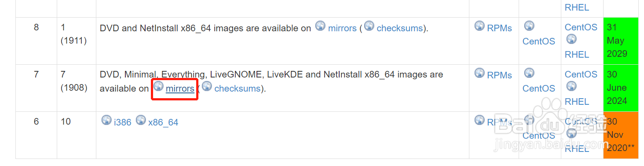The height and width of the screenshot is (166, 644).
Task: Open mirrors link for CentOS 8 (1911)
Action: pyautogui.click(x=342, y=28)
